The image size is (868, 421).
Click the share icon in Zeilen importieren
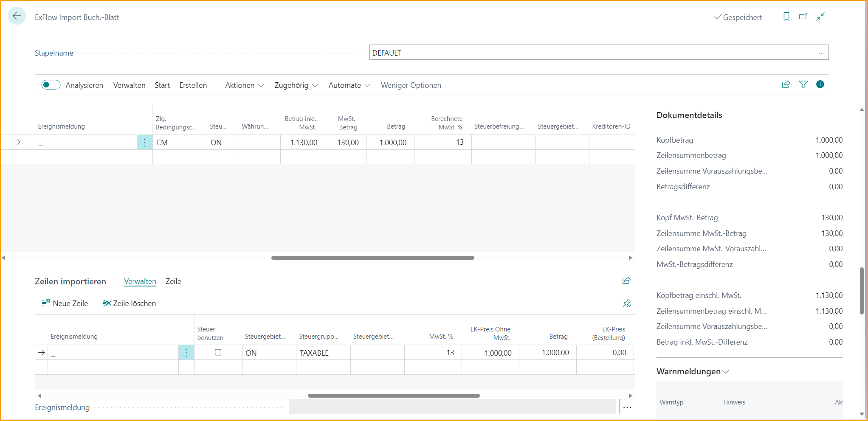coord(627,281)
